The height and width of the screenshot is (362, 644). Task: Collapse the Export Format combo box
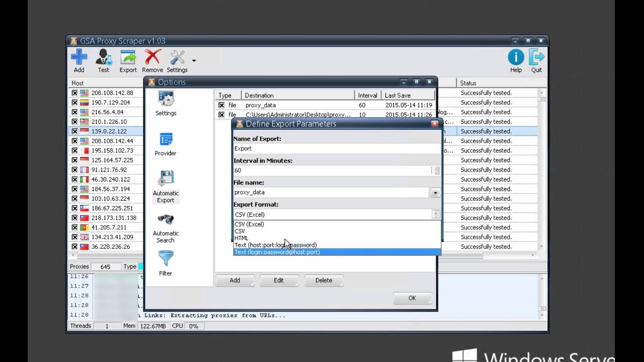coord(435,215)
